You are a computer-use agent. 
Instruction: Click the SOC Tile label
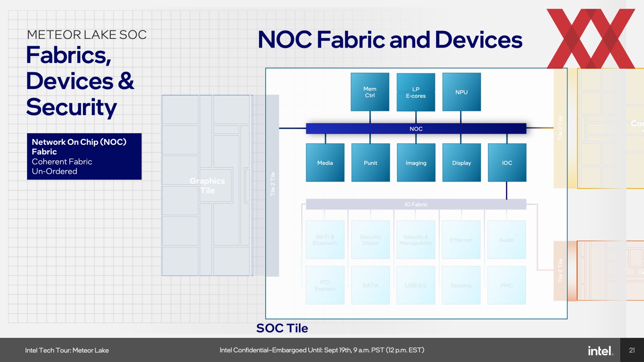click(x=282, y=328)
